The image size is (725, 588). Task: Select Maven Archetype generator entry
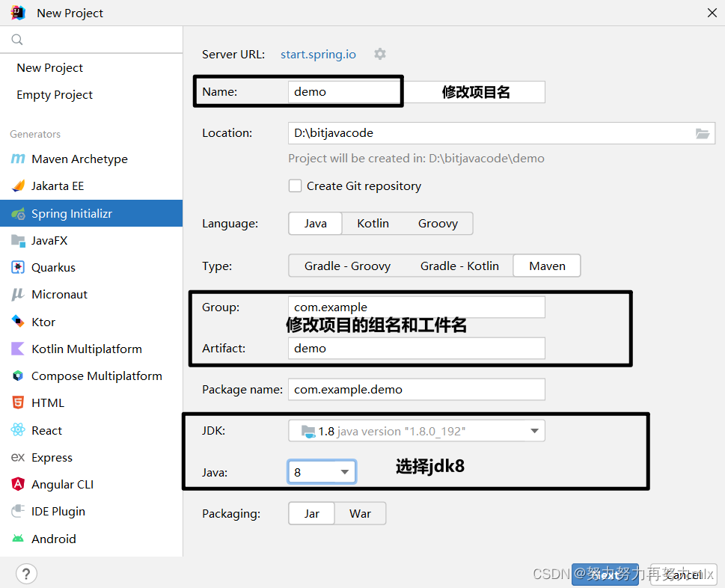pyautogui.click(x=91, y=159)
